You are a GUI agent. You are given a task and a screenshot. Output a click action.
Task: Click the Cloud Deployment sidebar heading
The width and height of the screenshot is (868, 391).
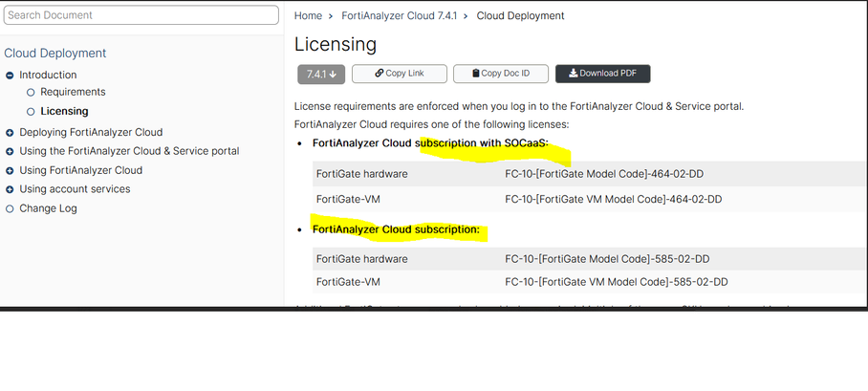(55, 54)
